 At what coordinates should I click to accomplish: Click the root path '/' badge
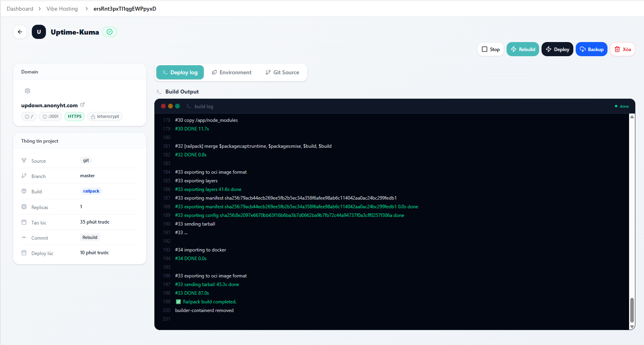[29, 116]
